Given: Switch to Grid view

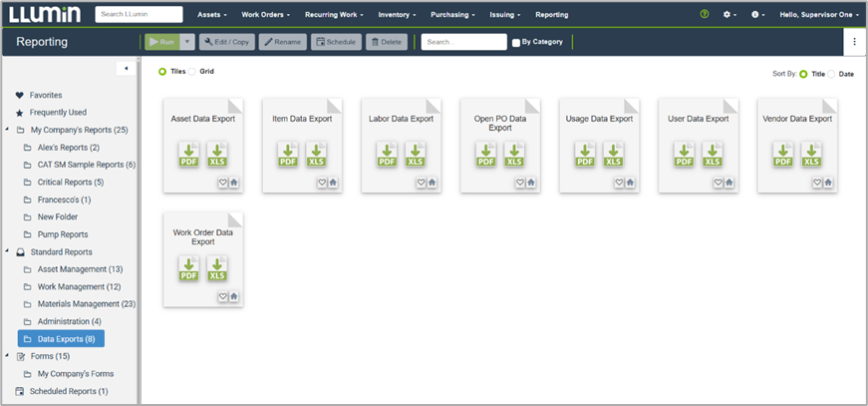Looking at the screenshot, I should pos(193,72).
